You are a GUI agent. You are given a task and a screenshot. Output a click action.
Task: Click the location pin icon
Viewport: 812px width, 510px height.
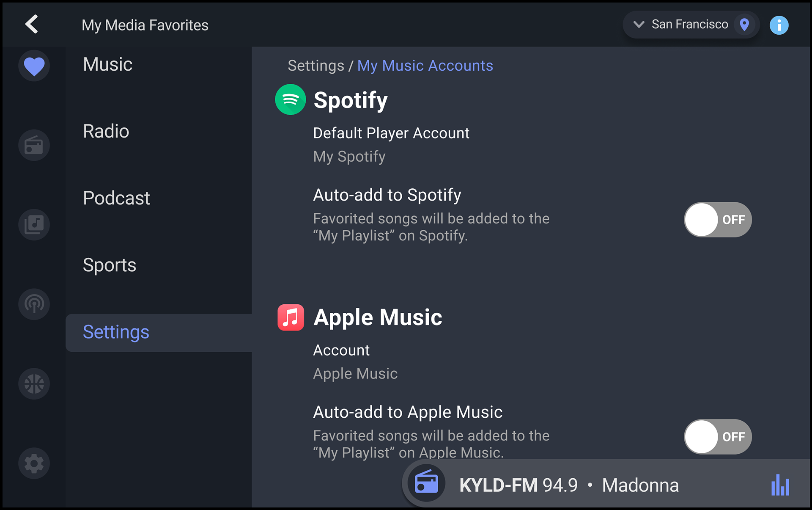744,25
